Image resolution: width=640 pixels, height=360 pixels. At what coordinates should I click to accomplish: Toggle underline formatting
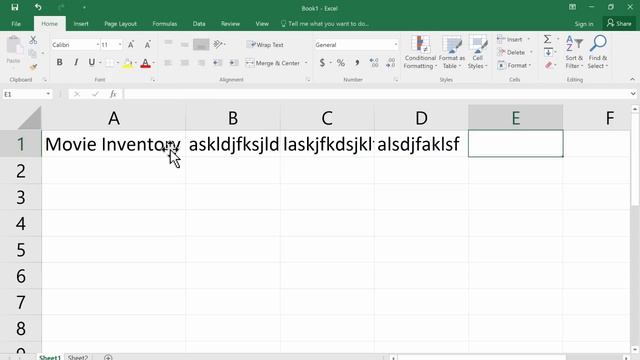pos(91,62)
